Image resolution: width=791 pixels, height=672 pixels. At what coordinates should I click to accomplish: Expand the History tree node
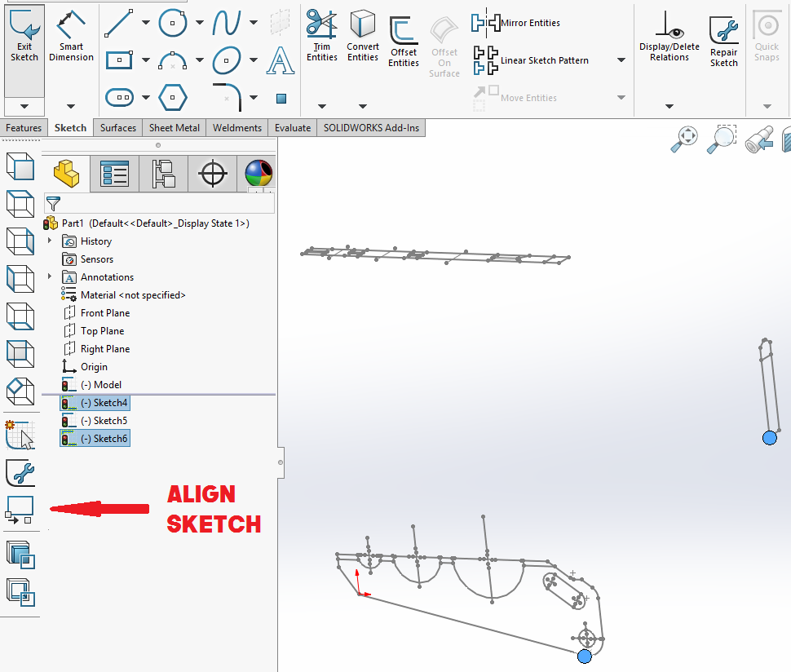pyautogui.click(x=50, y=241)
